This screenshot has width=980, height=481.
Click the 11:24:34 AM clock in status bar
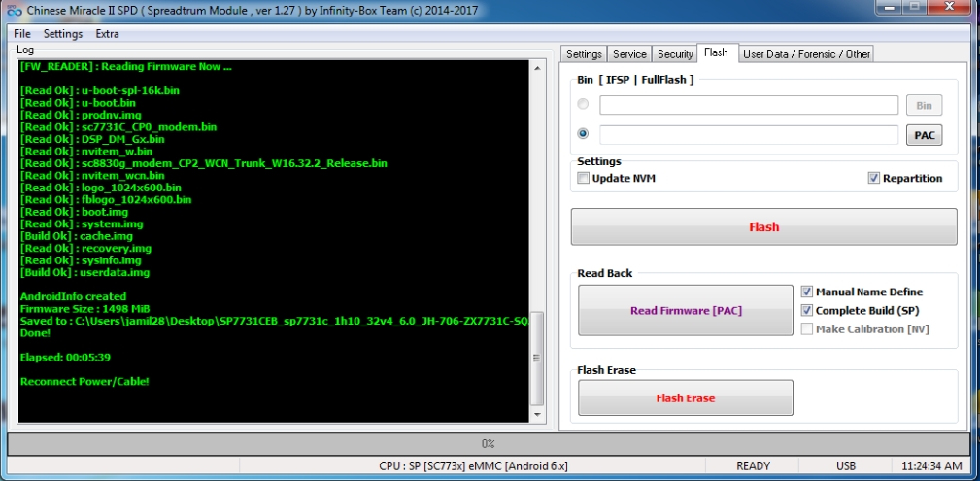931,466
